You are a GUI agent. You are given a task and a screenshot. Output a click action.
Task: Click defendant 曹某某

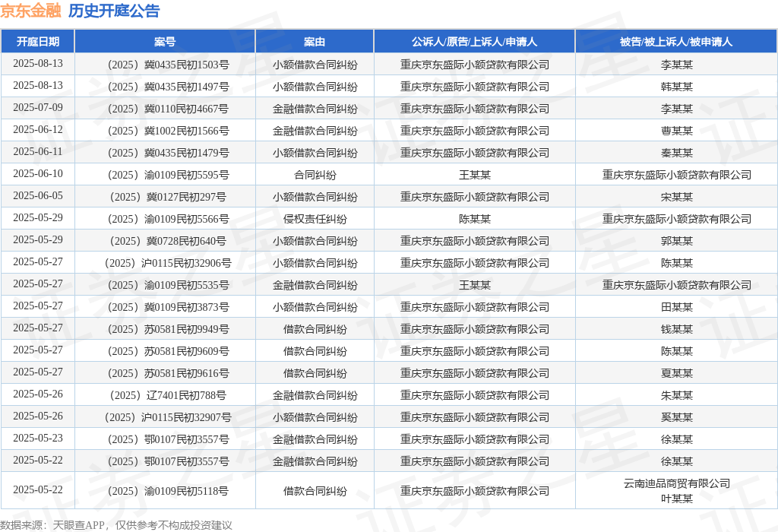(x=676, y=131)
